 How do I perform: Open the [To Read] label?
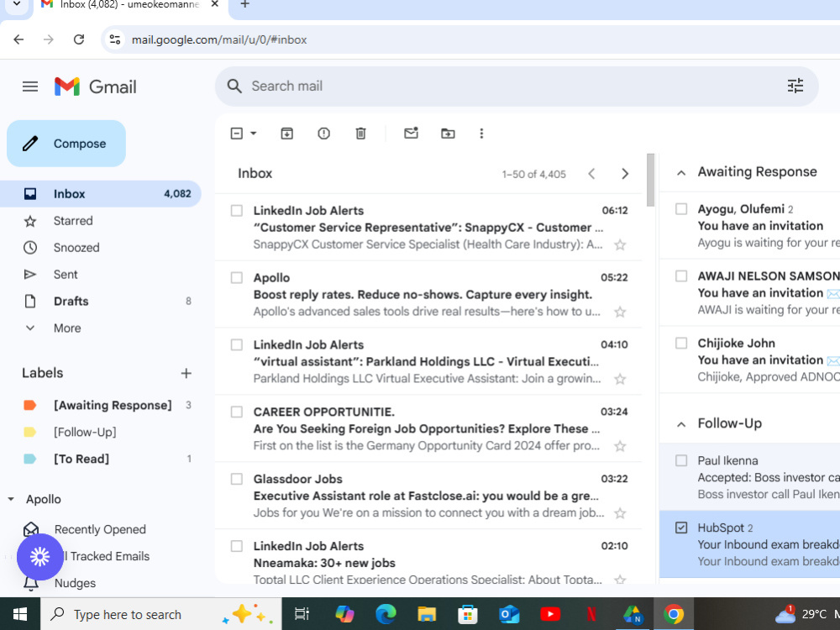pos(81,459)
